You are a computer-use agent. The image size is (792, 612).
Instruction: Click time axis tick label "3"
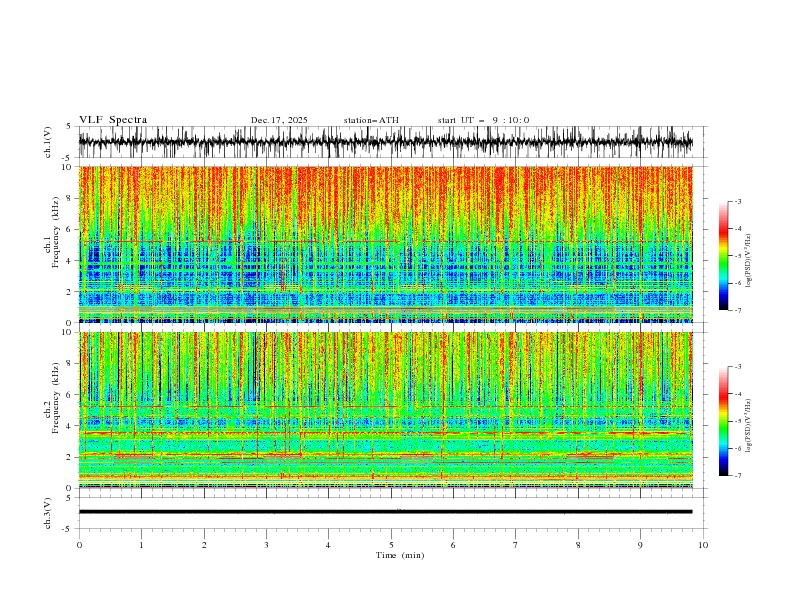[x=266, y=545]
